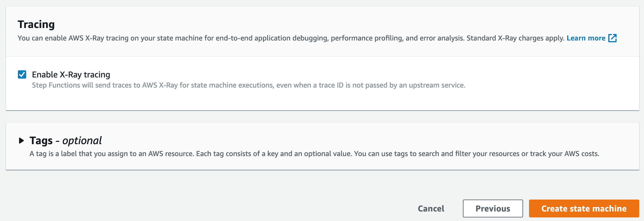
Task: Open X-Ray documentation via Learn more
Action: [586, 38]
